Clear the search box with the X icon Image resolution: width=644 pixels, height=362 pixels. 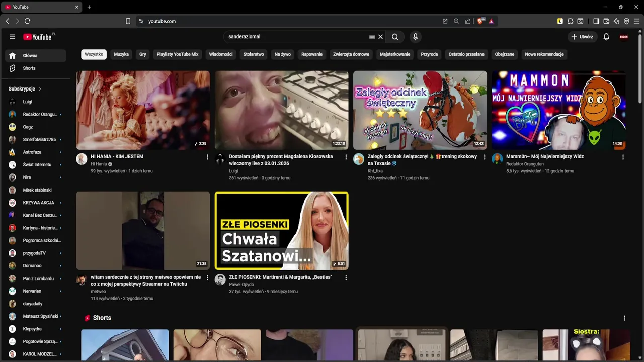(381, 37)
